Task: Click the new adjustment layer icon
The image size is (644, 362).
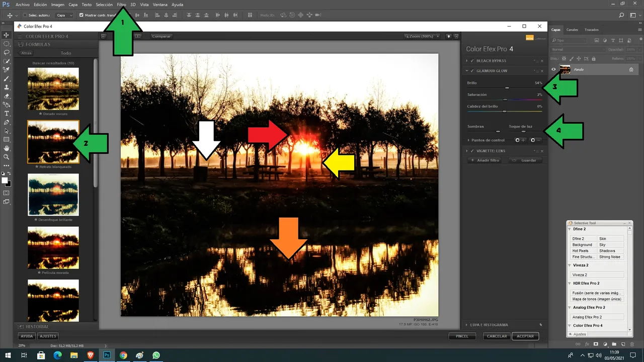Action: (x=605, y=344)
